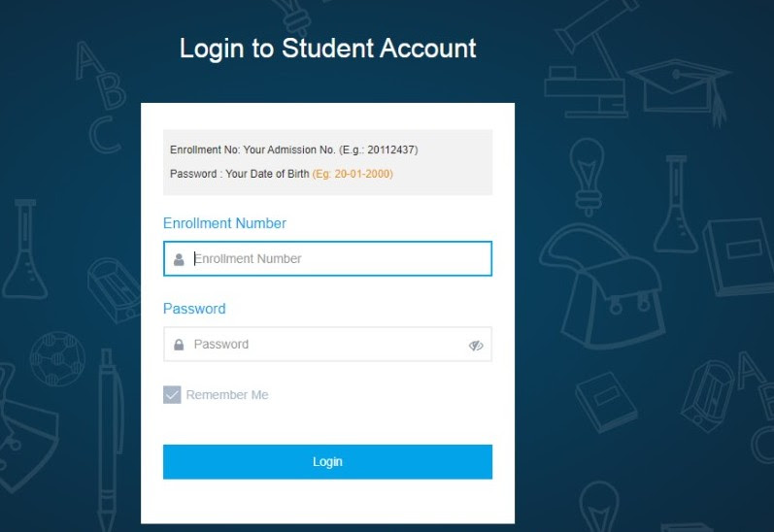
Task: Toggle password visibility eye icon
Action: click(x=475, y=345)
